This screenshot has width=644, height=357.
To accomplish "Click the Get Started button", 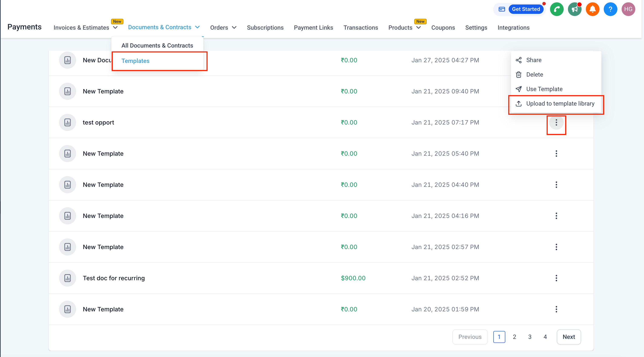I will pyautogui.click(x=526, y=9).
